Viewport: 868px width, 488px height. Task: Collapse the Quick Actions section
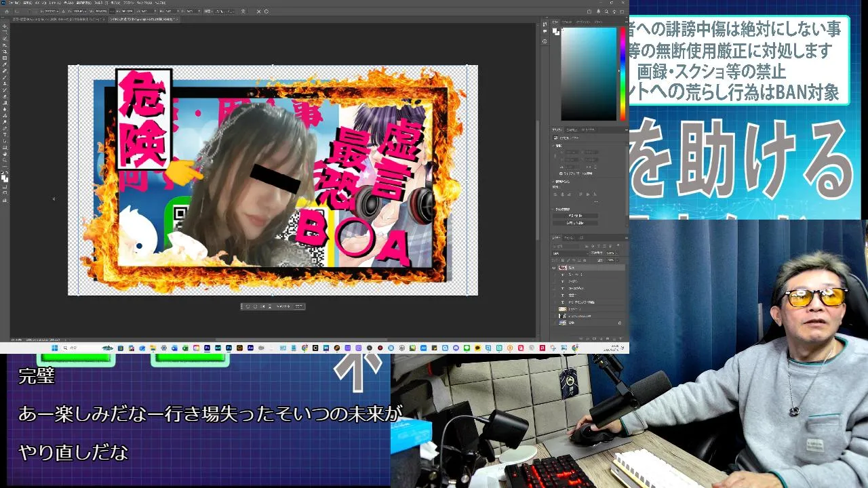[x=554, y=209]
